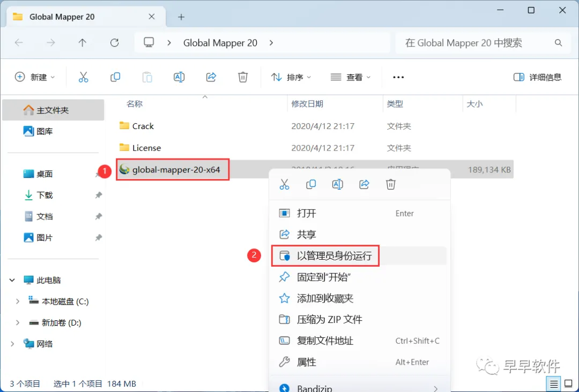Image resolution: width=579 pixels, height=392 pixels.
Task: Click the Forward navigation arrow
Action: coord(50,43)
